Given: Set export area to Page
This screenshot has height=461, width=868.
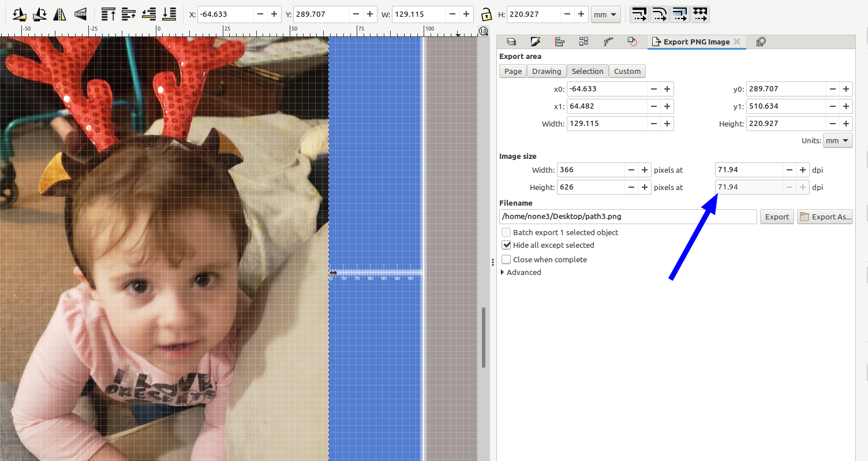Looking at the screenshot, I should 513,71.
